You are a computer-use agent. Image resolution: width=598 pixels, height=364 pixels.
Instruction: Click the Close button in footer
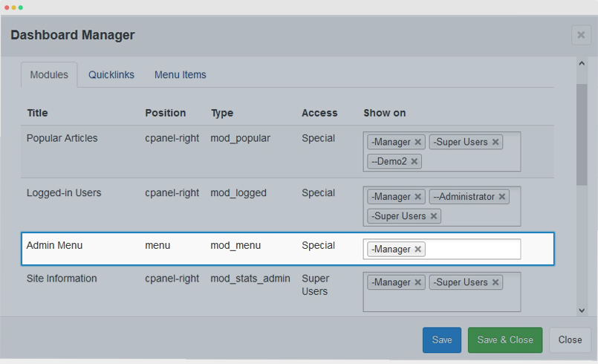[x=571, y=340]
